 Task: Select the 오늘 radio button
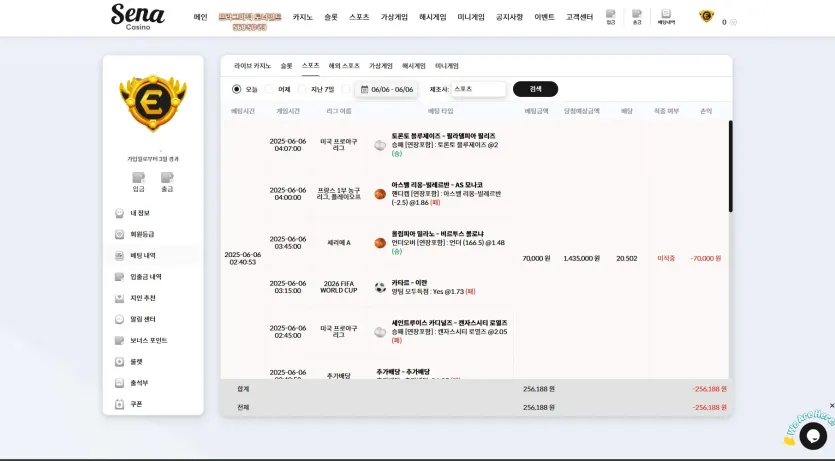coord(236,89)
